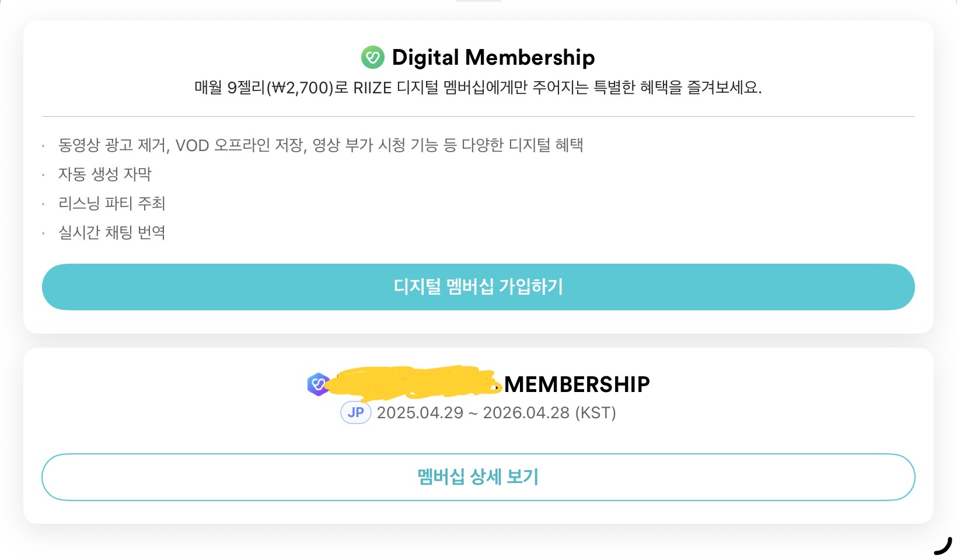This screenshot has height=560, width=957.
Task: Select the JP indicator before the membership dates
Action: (355, 412)
